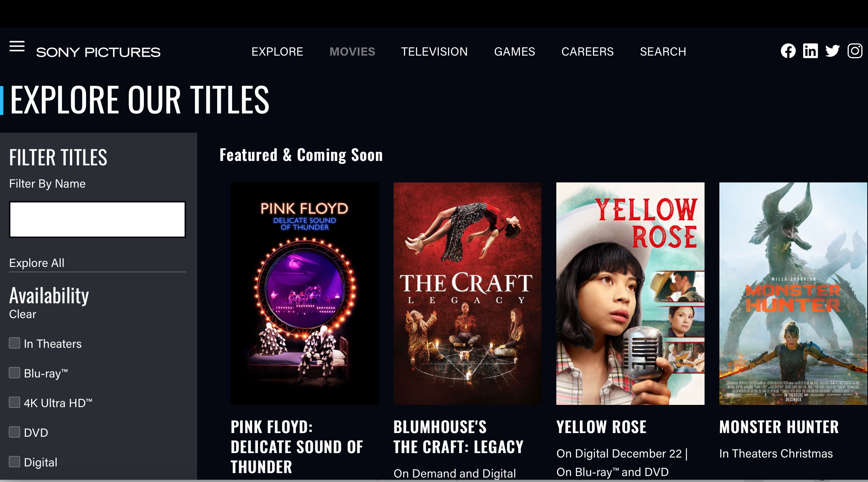
Task: Open the Monster Hunter poster thumbnail
Action: [793, 293]
